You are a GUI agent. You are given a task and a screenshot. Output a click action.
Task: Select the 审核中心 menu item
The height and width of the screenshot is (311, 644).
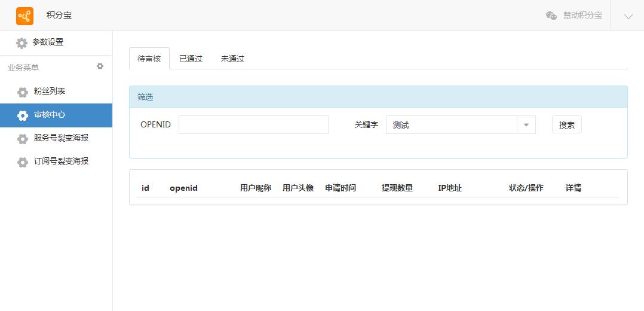point(56,115)
